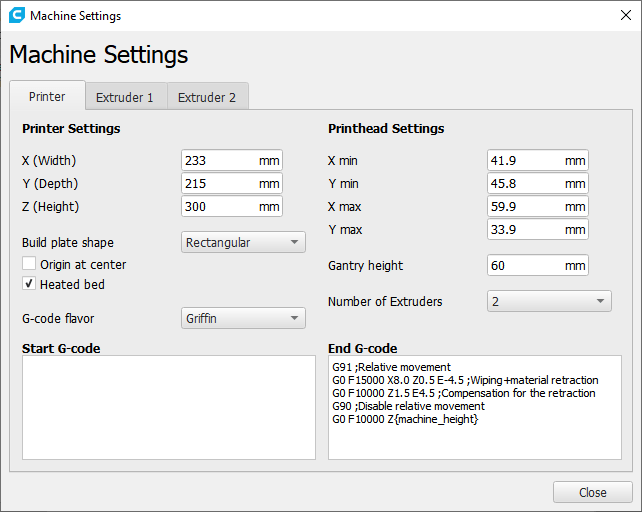The width and height of the screenshot is (642, 512).
Task: Click the Start G-code heading
Action: 61,348
